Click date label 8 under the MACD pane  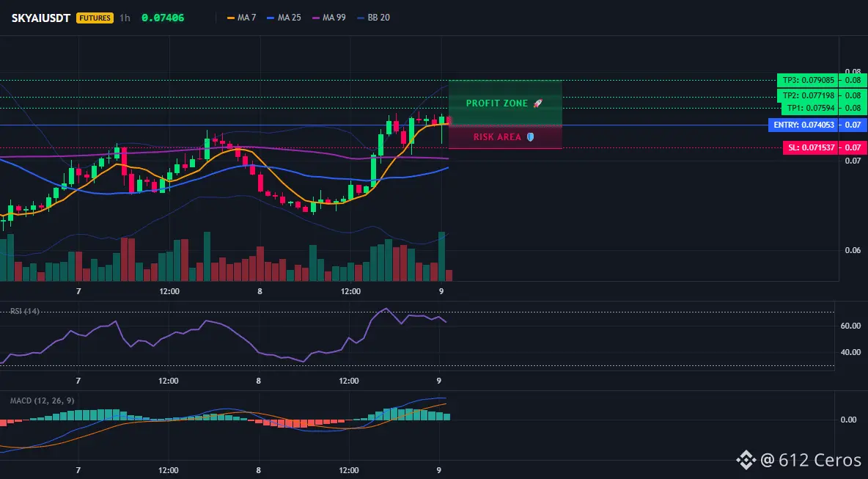tap(259, 471)
